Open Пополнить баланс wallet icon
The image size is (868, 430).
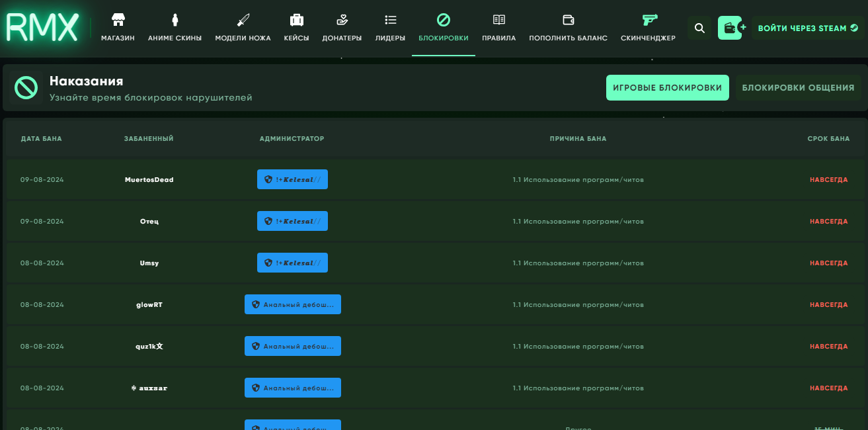(568, 20)
